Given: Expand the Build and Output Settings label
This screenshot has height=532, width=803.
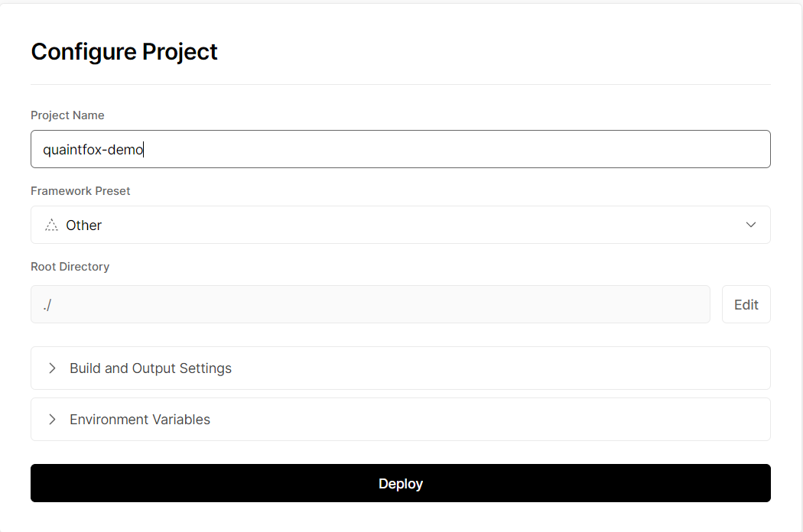Looking at the screenshot, I should [x=151, y=368].
